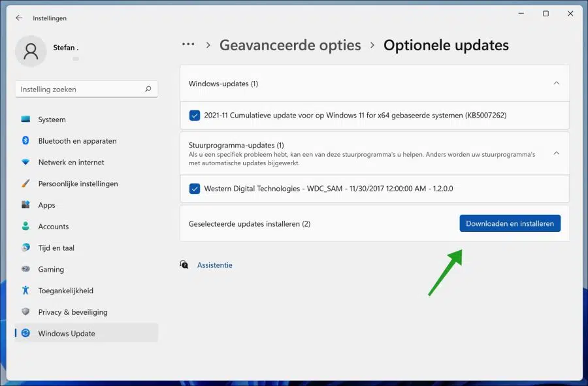Maximize the Instellingen window
Image resolution: width=588 pixels, height=386 pixels.
coord(546,14)
